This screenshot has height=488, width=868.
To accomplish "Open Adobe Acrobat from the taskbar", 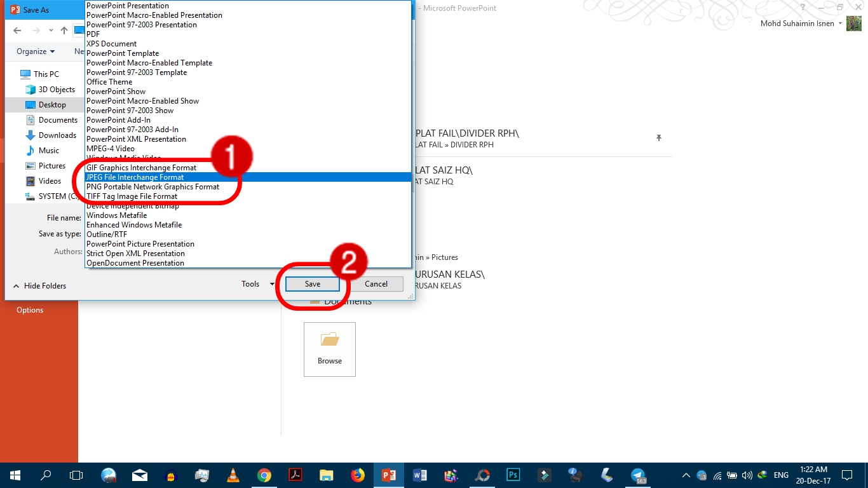I will [x=295, y=475].
